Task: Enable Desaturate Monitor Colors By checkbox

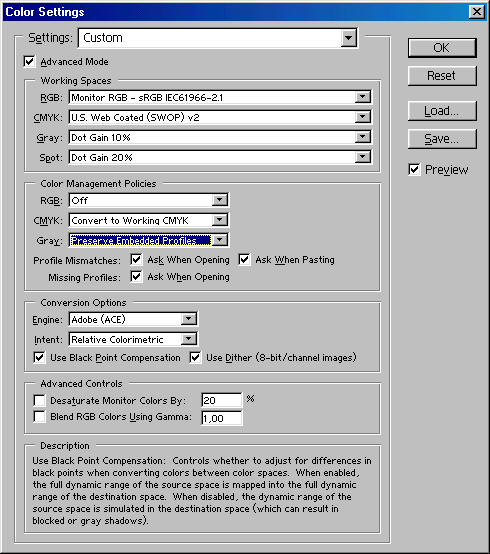Action: point(39,400)
